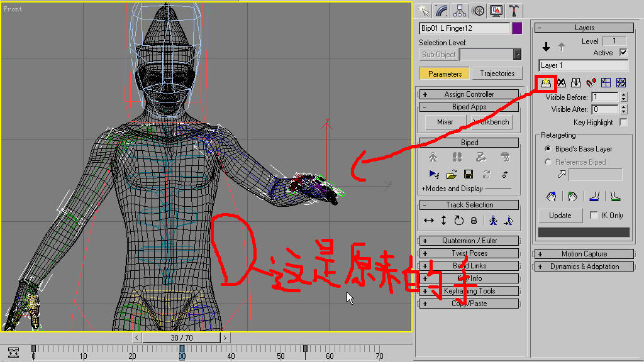The image size is (644, 362).
Task: Switch to the Trajectories tab
Action: [497, 73]
